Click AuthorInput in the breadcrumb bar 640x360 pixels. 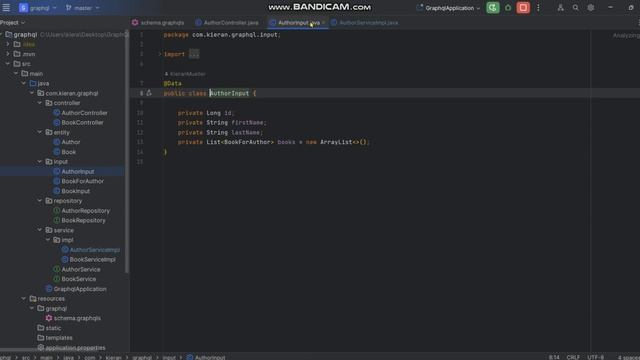coord(206,357)
